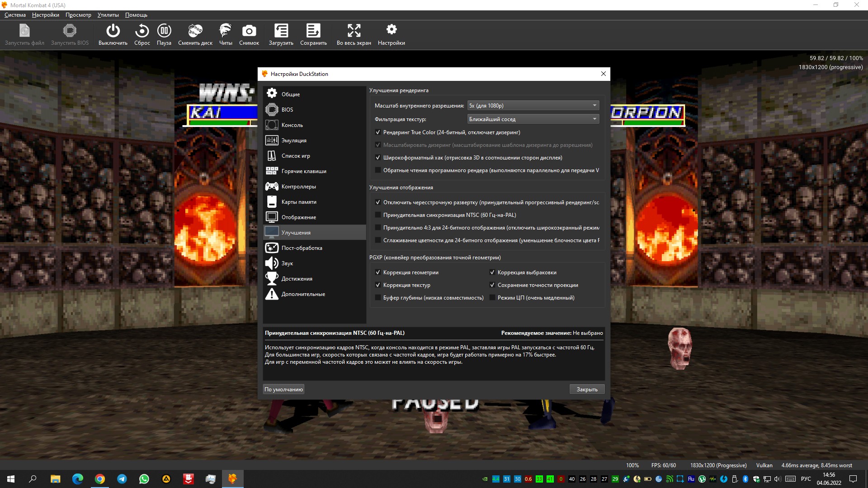
Task: Select Улучшения in settings sidebar
Action: tap(315, 232)
